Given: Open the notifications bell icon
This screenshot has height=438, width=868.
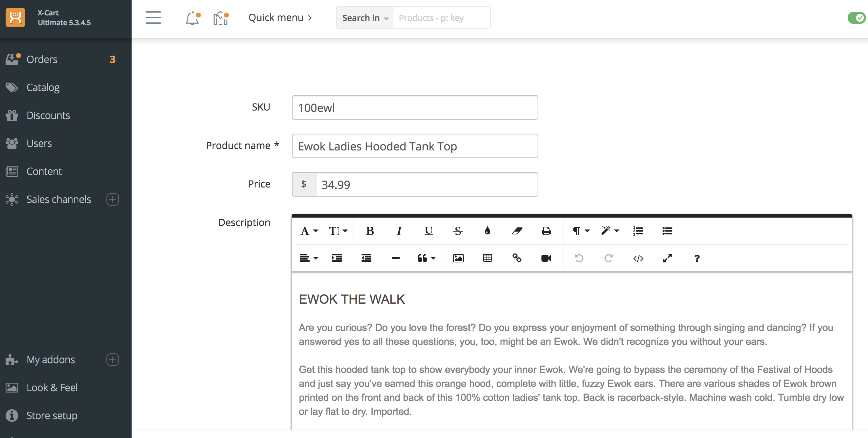Looking at the screenshot, I should click(x=192, y=18).
